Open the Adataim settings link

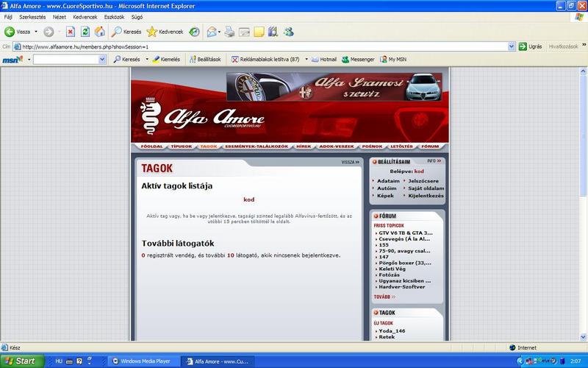388,181
